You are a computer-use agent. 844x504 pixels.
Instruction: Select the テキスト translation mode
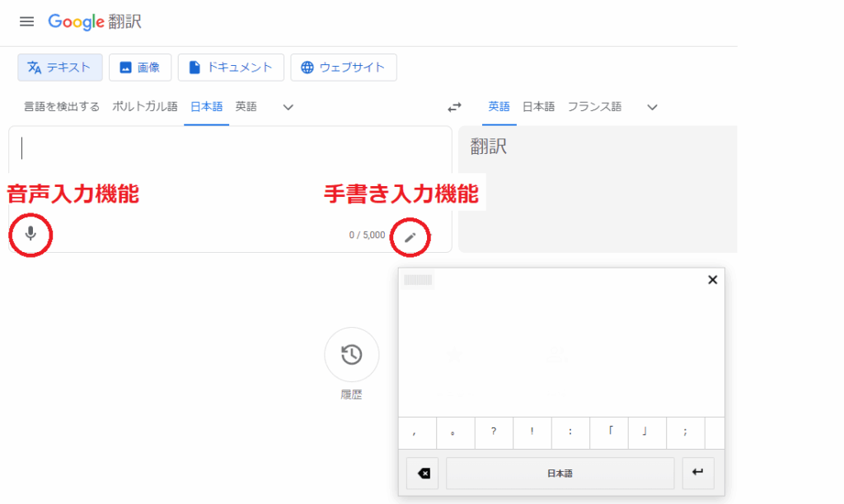click(59, 68)
